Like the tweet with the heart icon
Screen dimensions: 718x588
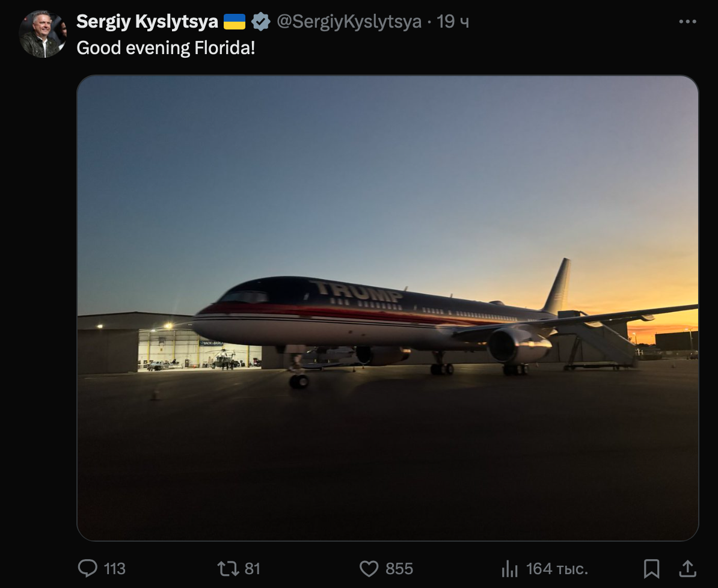[x=368, y=568]
